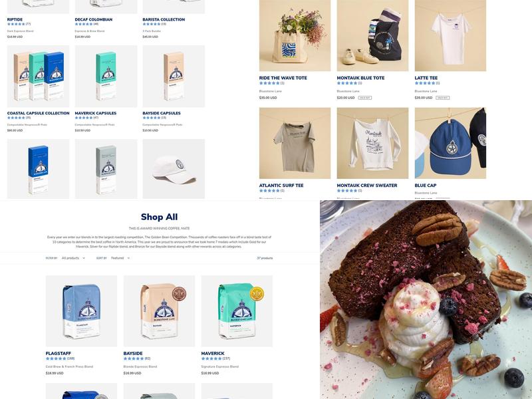The width and height of the screenshot is (532, 399).
Task: Click the Montauk Crew Sweater title
Action: click(x=367, y=186)
